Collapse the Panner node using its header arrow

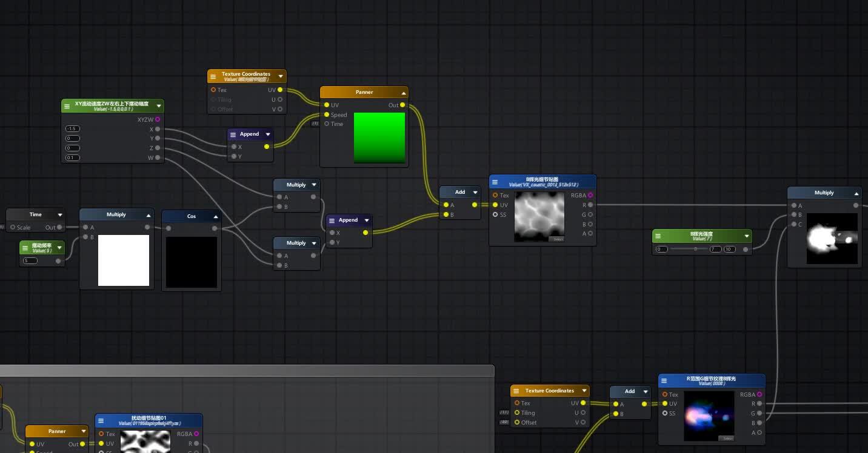[x=404, y=92]
